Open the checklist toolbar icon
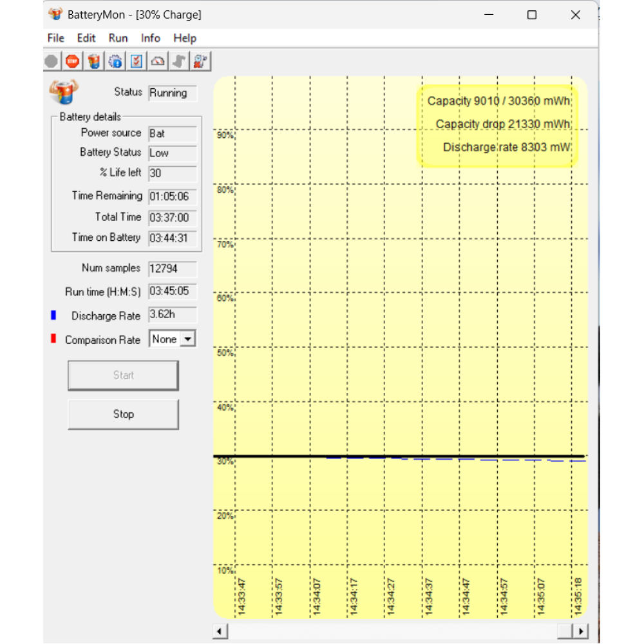 pos(137,62)
